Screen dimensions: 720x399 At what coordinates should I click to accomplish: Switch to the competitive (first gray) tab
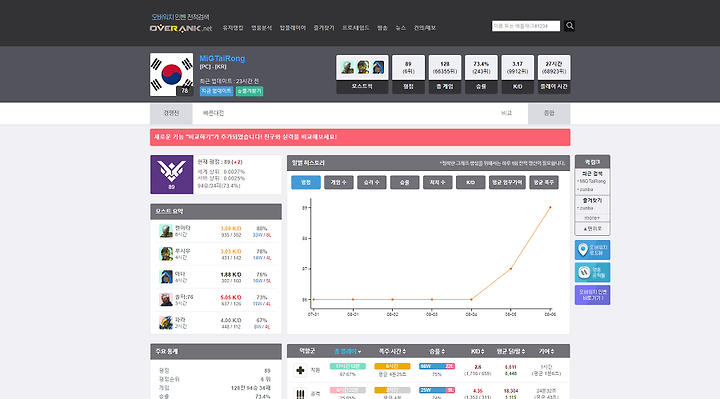tap(171, 113)
